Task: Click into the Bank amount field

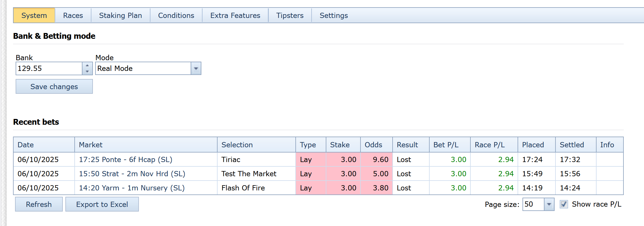Action: click(x=49, y=69)
